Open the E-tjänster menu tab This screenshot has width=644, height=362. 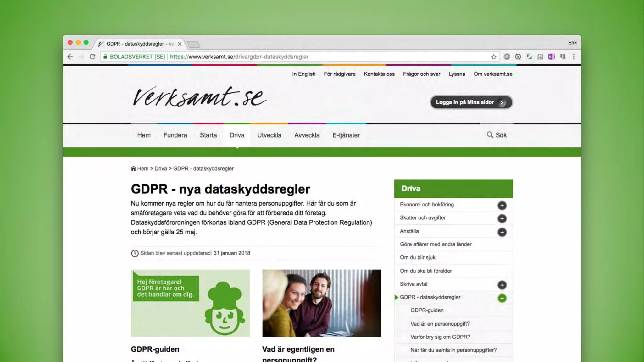tap(346, 135)
